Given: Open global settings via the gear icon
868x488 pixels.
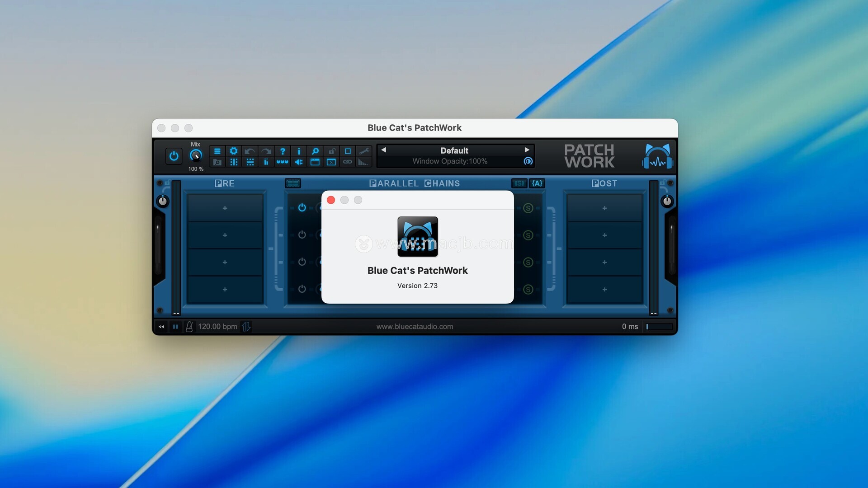Looking at the screenshot, I should [234, 151].
